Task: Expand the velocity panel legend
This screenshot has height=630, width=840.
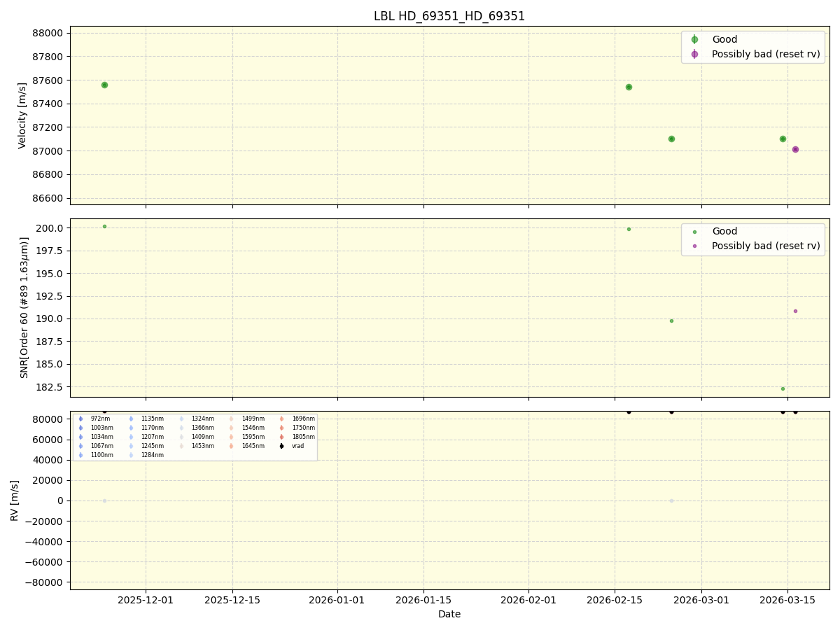Action: (x=752, y=46)
